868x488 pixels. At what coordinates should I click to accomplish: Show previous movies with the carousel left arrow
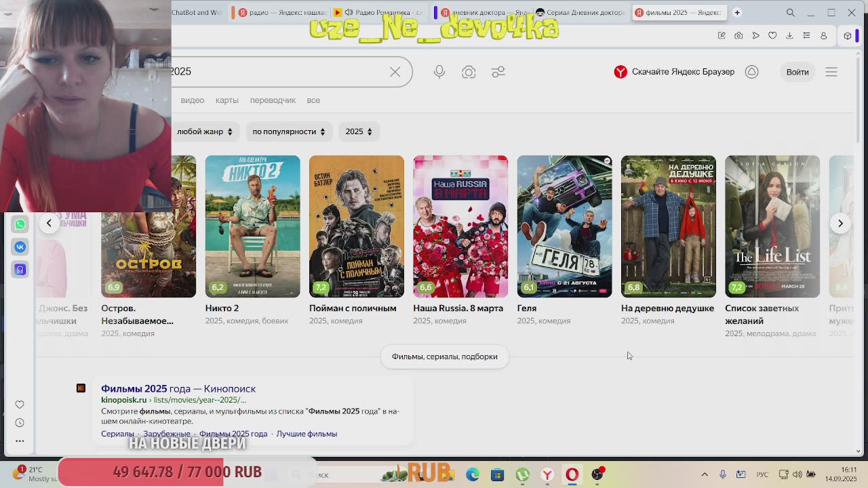click(49, 223)
